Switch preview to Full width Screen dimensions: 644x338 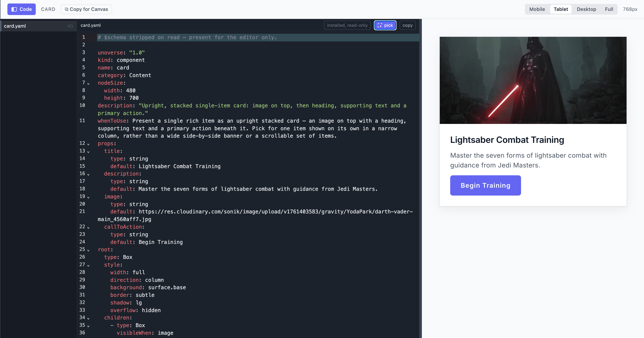(x=609, y=9)
